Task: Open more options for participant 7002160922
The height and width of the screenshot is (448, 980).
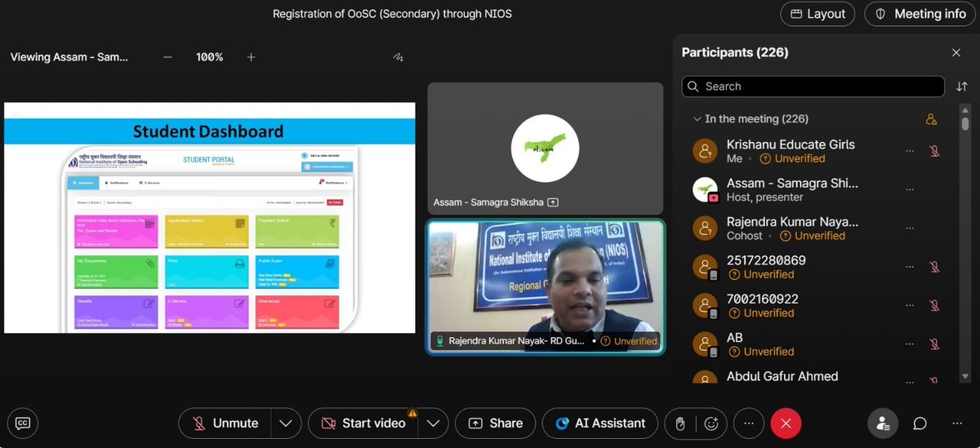Action: pos(910,305)
